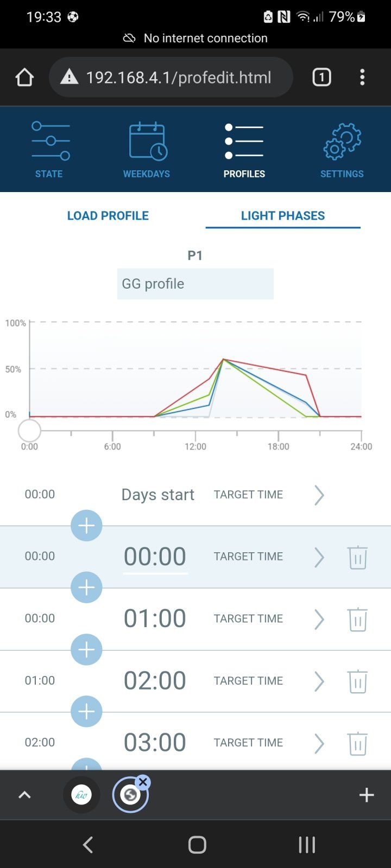This screenshot has height=868, width=391.
Task: Open the State sliders icon
Action: (51, 141)
